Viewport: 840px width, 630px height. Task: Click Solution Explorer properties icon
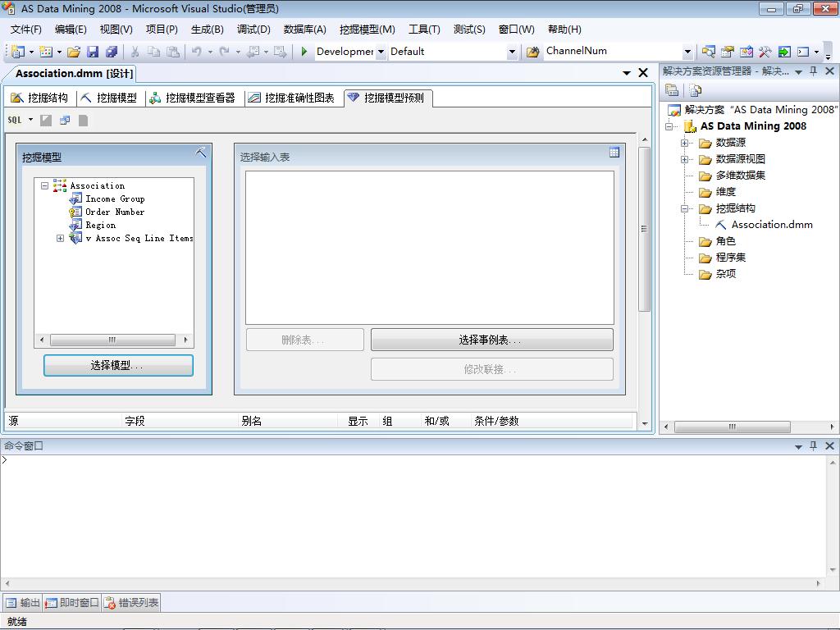pyautogui.click(x=672, y=90)
